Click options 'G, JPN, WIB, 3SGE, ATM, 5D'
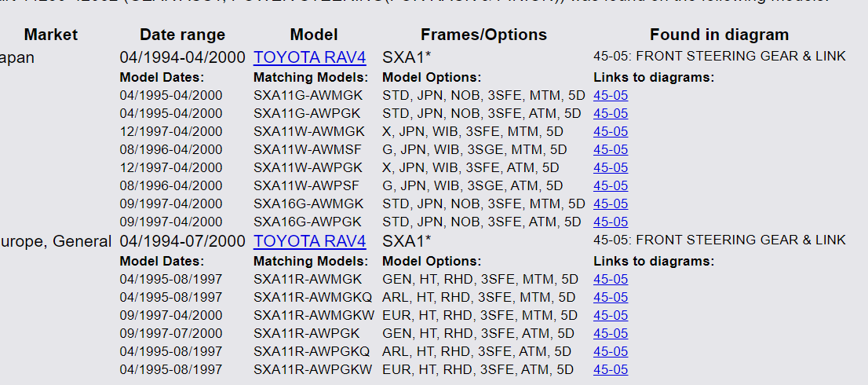The height and width of the screenshot is (385, 868). coord(472,185)
